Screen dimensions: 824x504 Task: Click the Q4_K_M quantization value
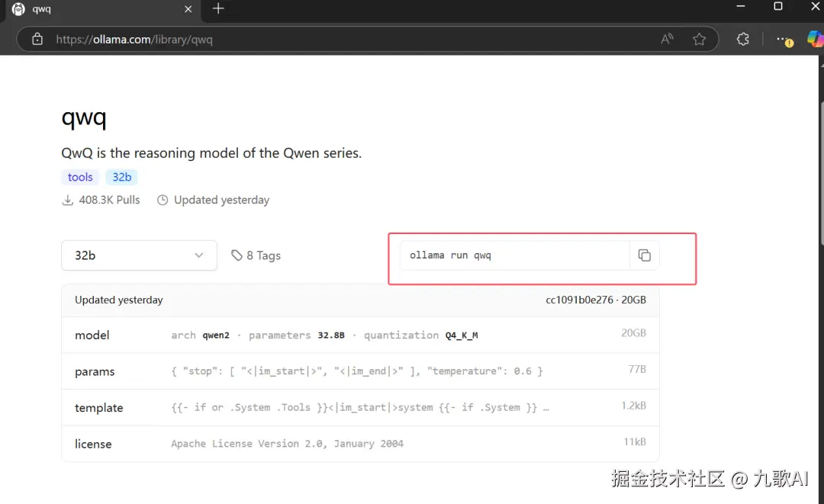462,335
